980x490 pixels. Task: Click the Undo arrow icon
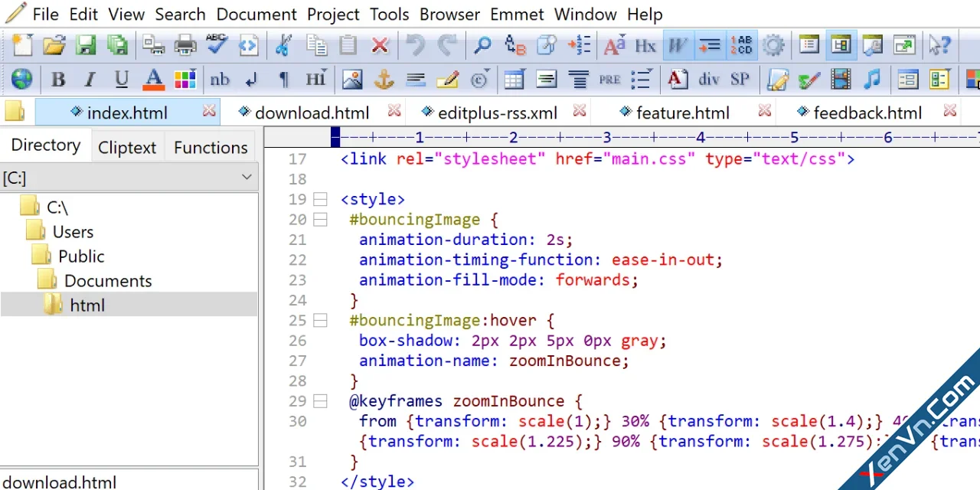[416, 45]
